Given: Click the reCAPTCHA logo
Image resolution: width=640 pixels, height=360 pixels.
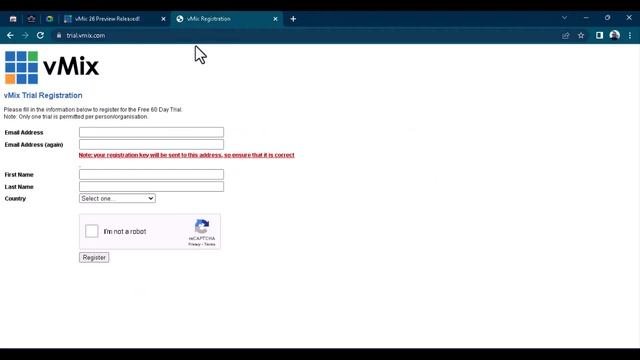Looking at the screenshot, I should 202,227.
